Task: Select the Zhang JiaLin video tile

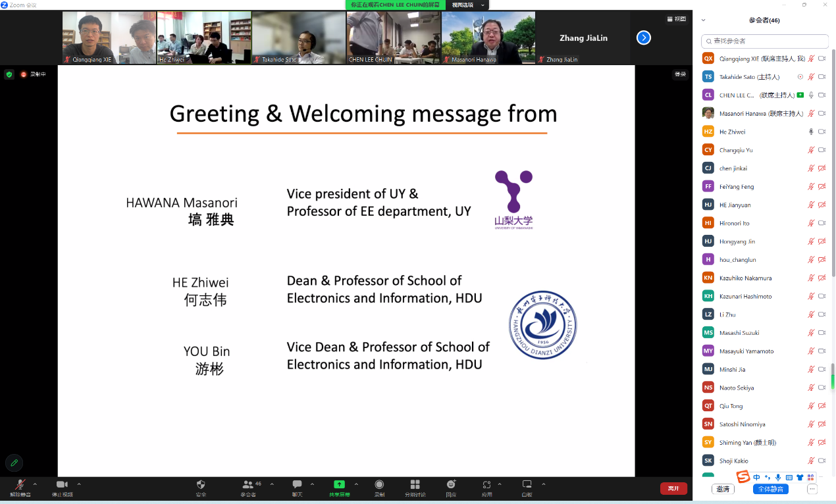Action: click(x=583, y=38)
